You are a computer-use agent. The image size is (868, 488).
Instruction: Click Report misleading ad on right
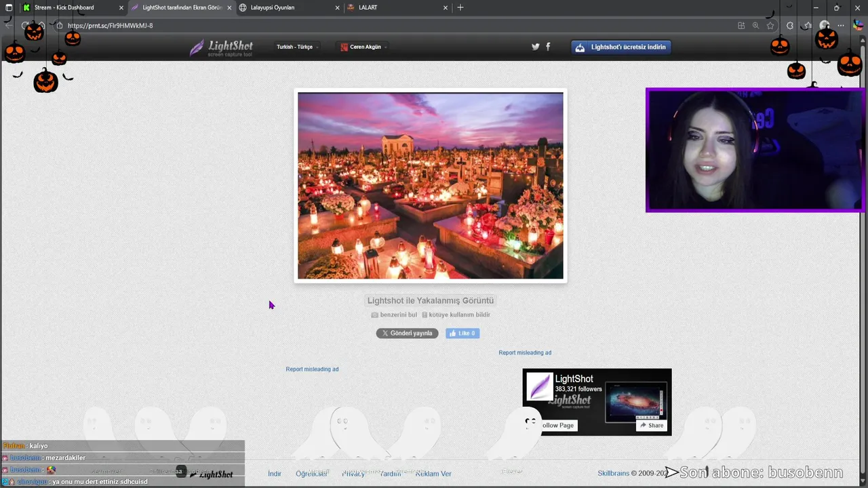(525, 352)
